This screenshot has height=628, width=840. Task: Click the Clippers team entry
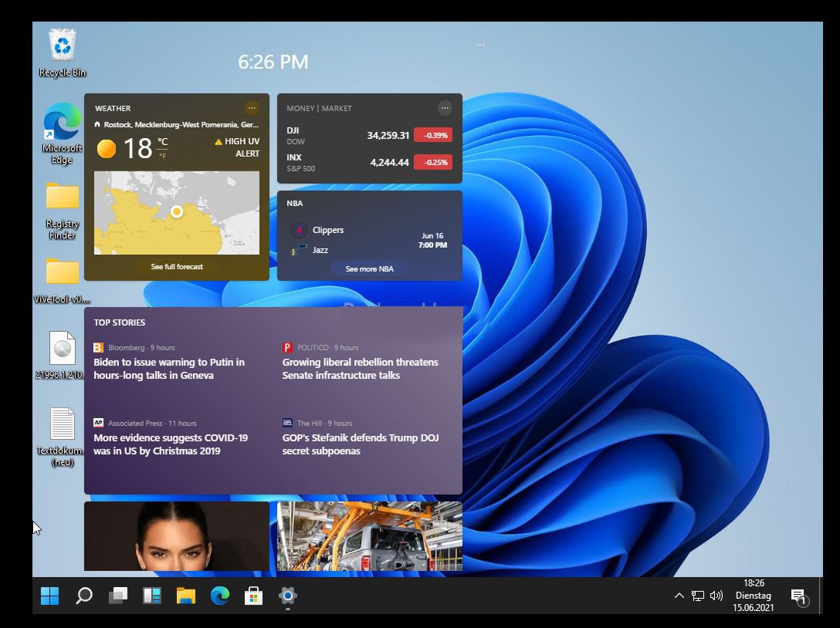317,230
